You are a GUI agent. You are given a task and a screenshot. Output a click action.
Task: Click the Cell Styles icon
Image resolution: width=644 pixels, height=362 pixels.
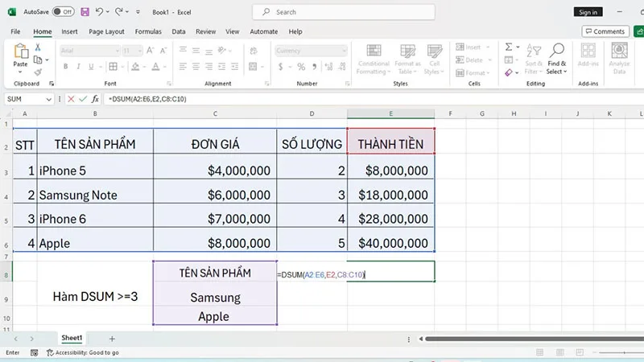tap(434, 51)
